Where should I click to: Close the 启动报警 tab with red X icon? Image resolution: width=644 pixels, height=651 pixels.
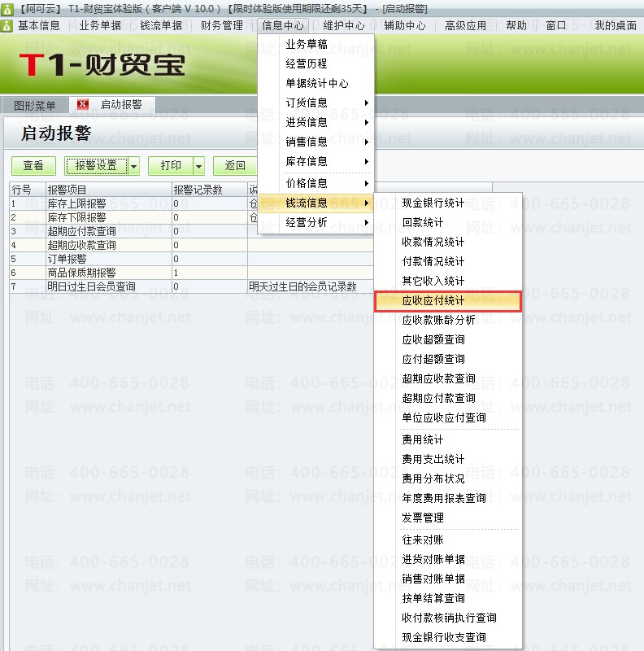point(83,104)
